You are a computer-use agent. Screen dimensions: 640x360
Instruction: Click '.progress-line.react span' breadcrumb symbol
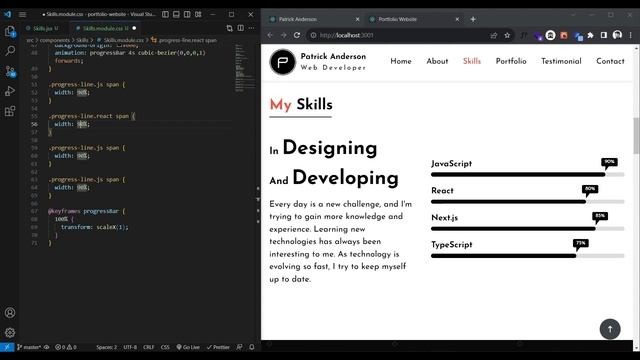coord(187,40)
